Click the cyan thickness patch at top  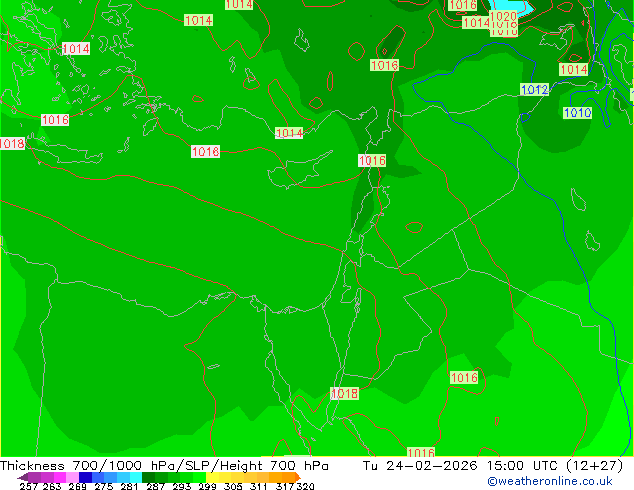pos(510,7)
